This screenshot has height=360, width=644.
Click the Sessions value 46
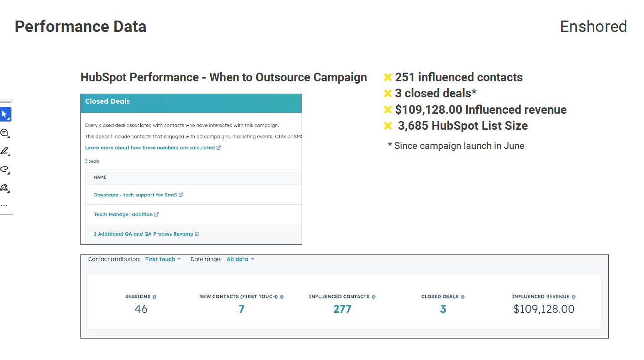[x=141, y=309]
